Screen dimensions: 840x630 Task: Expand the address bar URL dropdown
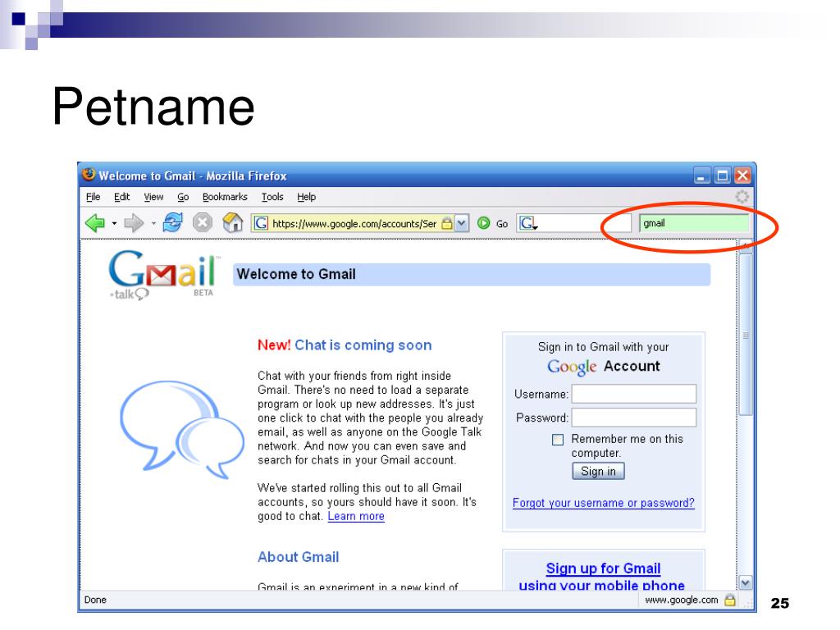coord(461,223)
